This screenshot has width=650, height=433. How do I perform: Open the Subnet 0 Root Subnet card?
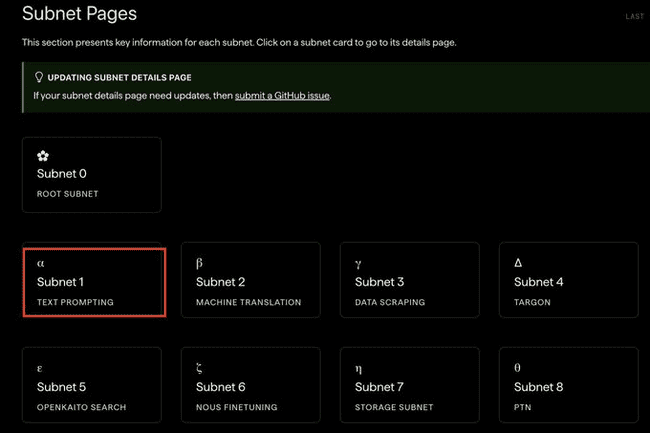(x=92, y=175)
